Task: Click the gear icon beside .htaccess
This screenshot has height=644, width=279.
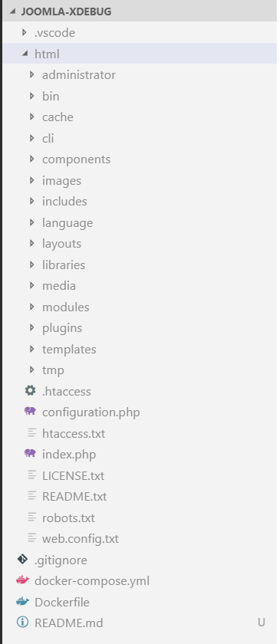Action: [30, 390]
